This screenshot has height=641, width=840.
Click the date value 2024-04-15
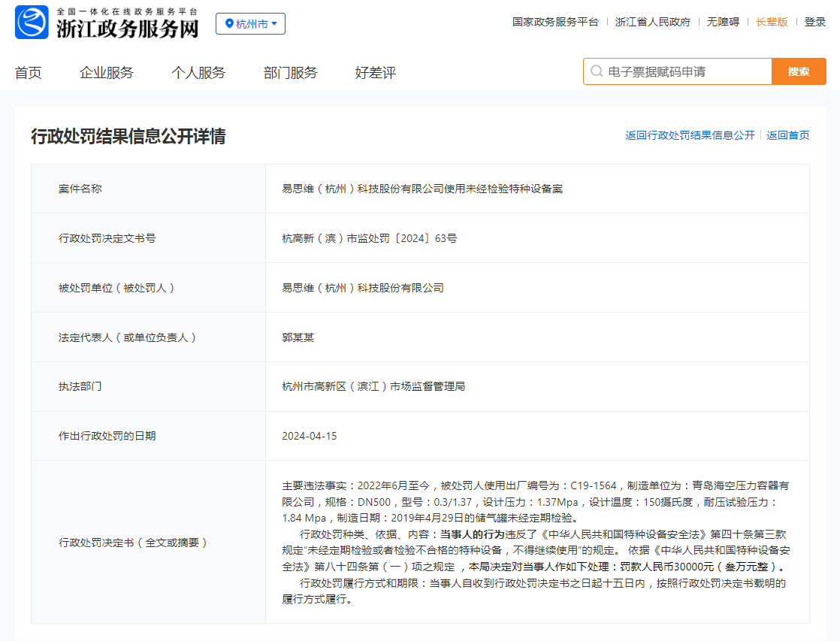coord(310,436)
